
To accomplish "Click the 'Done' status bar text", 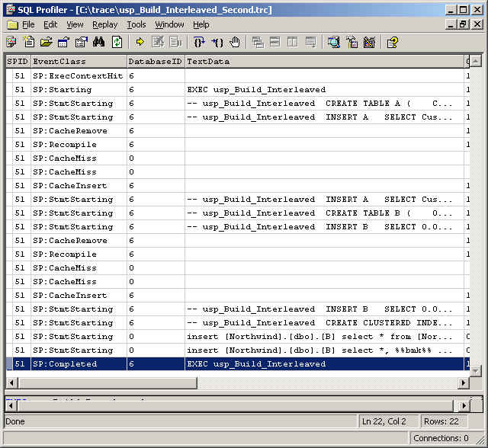I will click(x=15, y=421).
